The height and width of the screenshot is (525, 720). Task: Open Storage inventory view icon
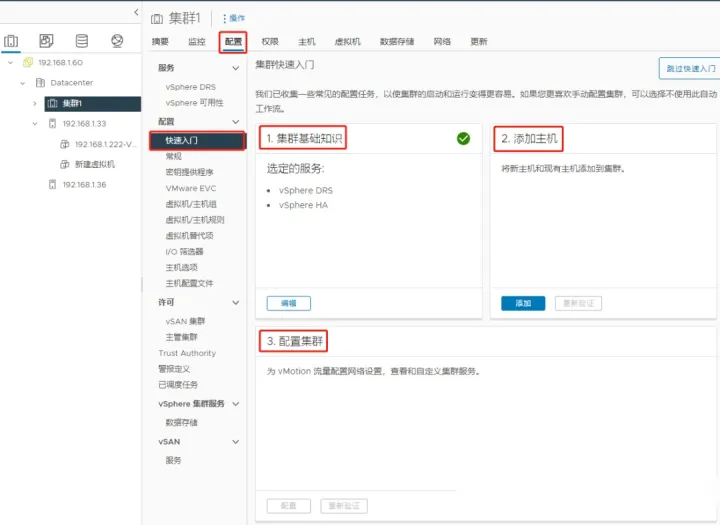[x=82, y=41]
